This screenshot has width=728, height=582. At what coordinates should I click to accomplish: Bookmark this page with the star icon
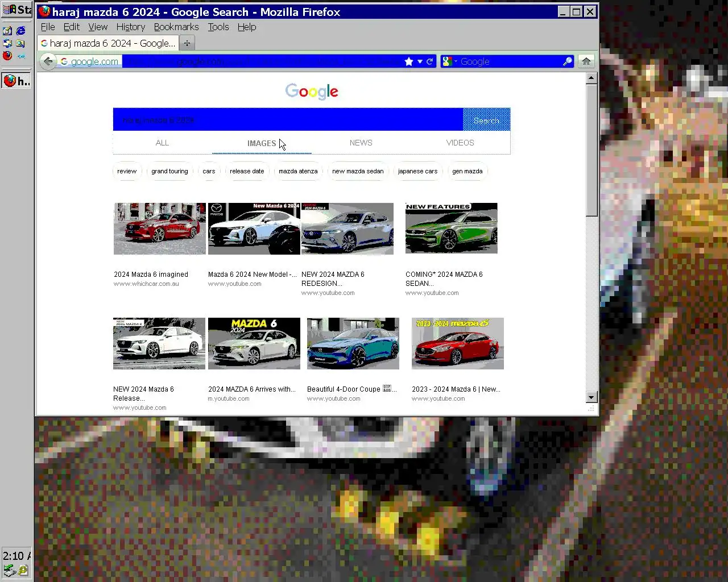click(408, 61)
